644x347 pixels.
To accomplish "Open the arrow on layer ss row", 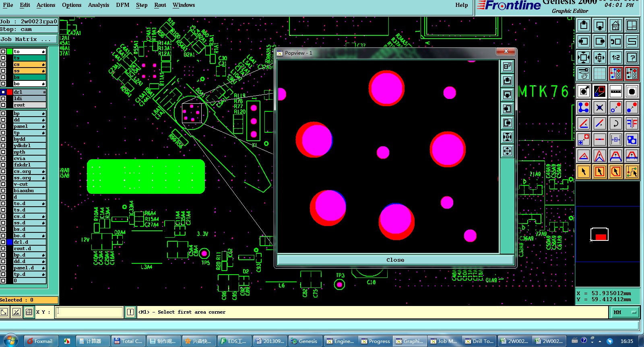I will tap(43, 71).
